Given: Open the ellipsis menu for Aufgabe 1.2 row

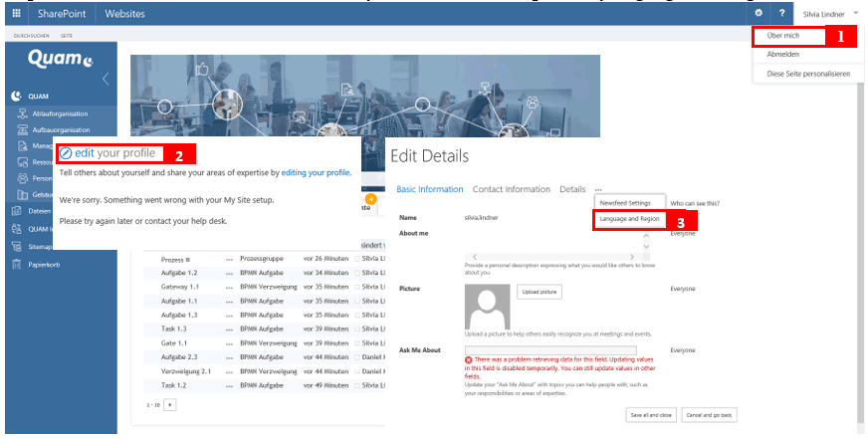Looking at the screenshot, I should (x=229, y=271).
